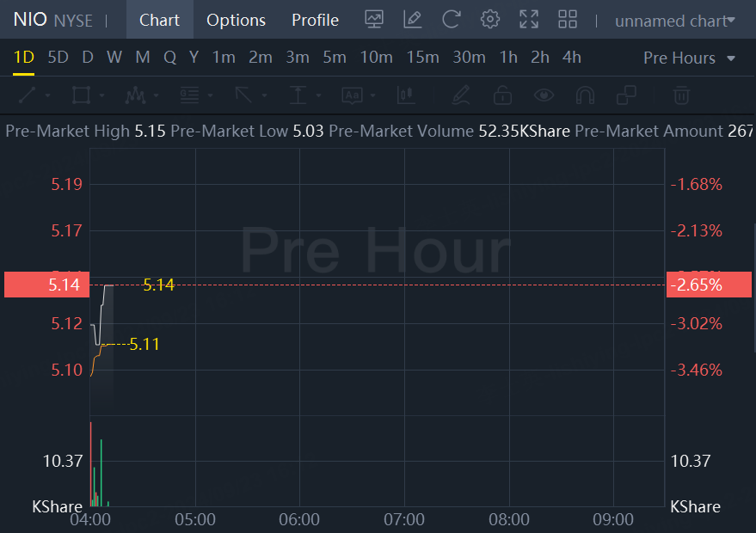The width and height of the screenshot is (756, 533).
Task: Open the drawing edit pencil icon
Action: pyautogui.click(x=413, y=19)
